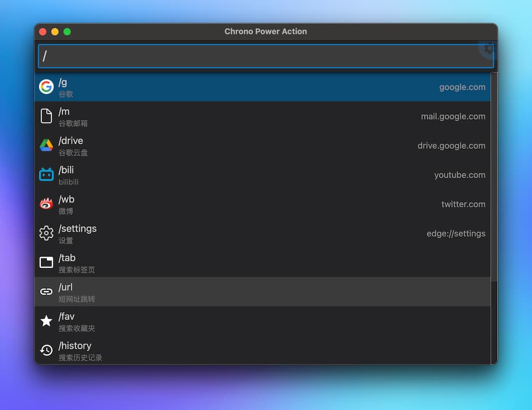This screenshot has height=410, width=532.
Task: Click the gear icon beside /settings
Action: tap(46, 233)
